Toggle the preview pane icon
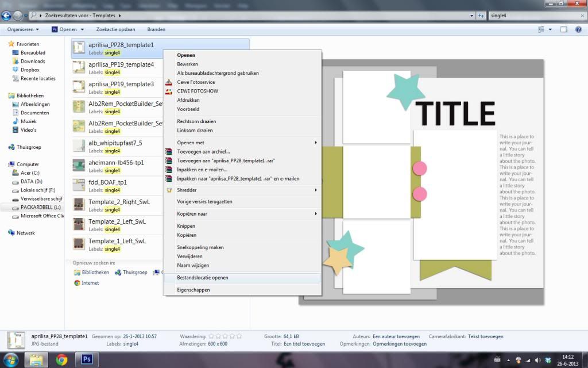588x368 pixels. tap(564, 29)
